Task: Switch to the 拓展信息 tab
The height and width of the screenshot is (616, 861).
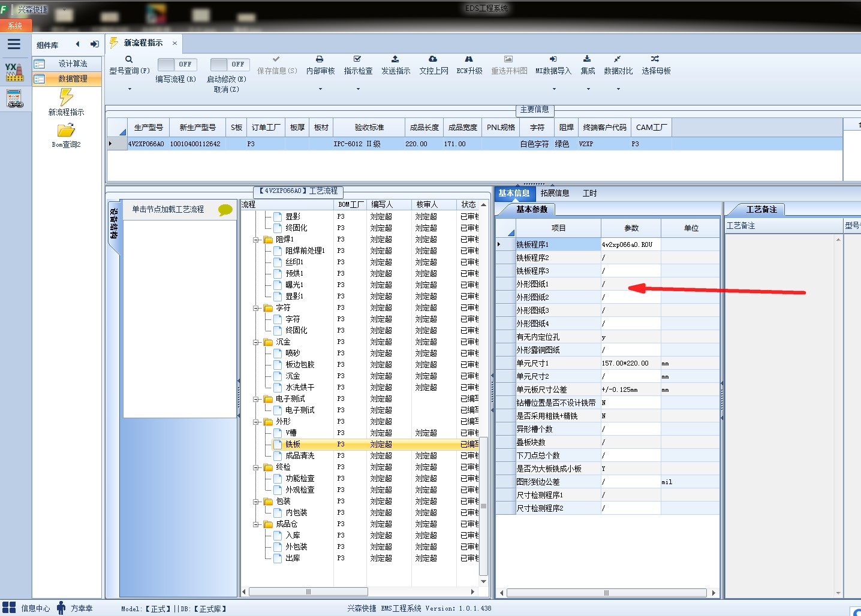Action: pos(555,193)
